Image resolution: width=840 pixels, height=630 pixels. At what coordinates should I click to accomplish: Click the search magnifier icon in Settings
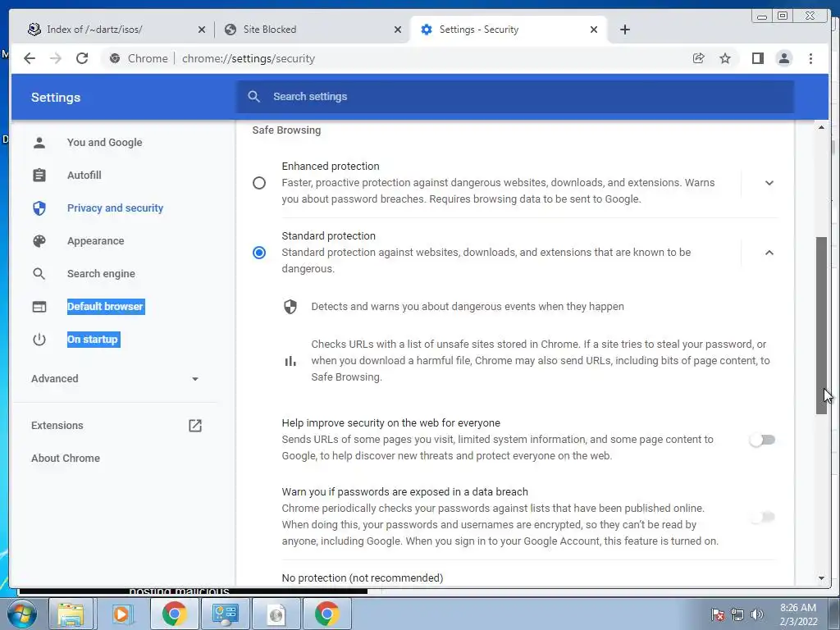click(x=254, y=97)
